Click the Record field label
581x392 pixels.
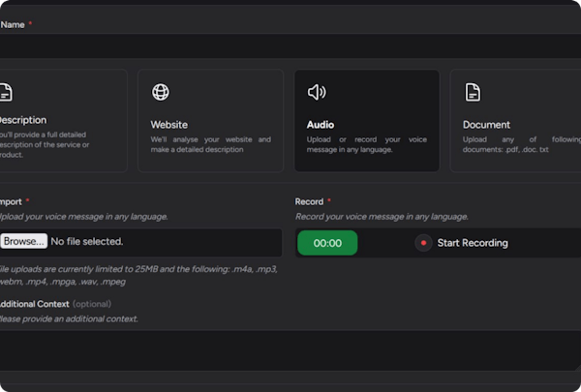pos(310,201)
